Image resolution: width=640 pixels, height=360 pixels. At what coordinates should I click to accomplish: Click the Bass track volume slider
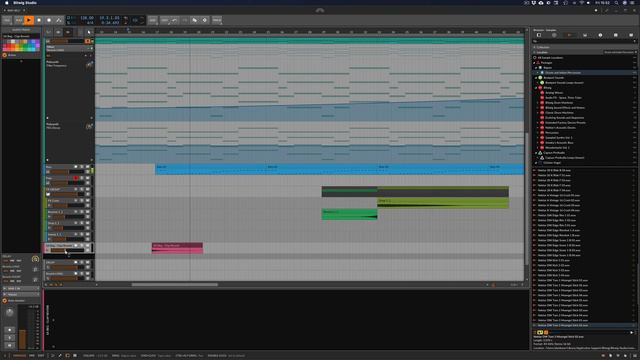coord(67,172)
